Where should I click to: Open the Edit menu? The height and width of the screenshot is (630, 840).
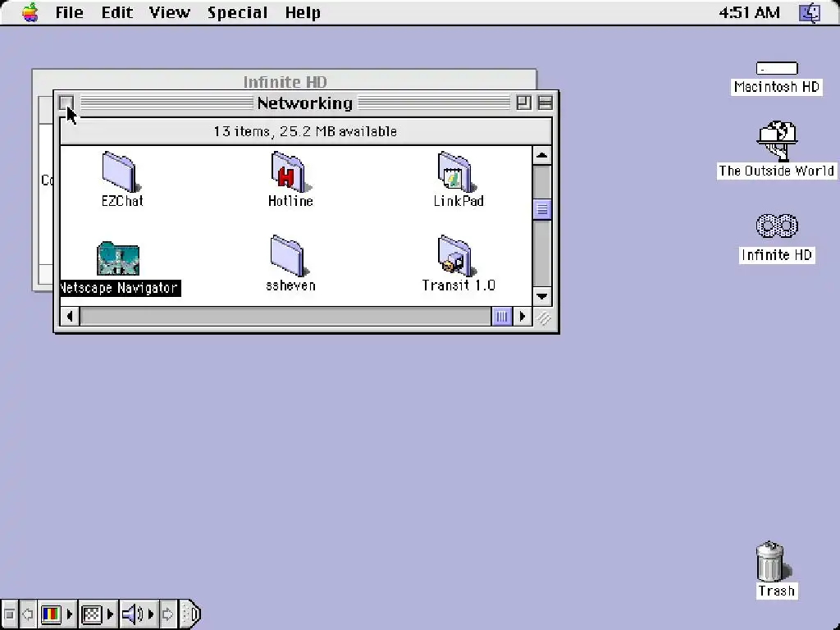click(x=116, y=12)
